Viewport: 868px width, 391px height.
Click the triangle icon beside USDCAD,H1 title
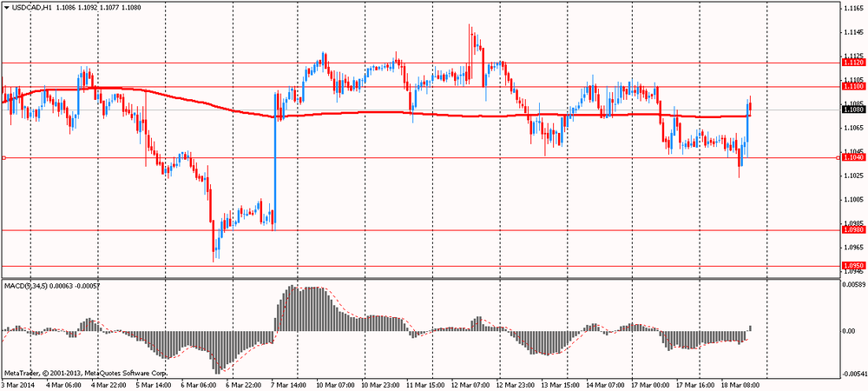(6, 7)
